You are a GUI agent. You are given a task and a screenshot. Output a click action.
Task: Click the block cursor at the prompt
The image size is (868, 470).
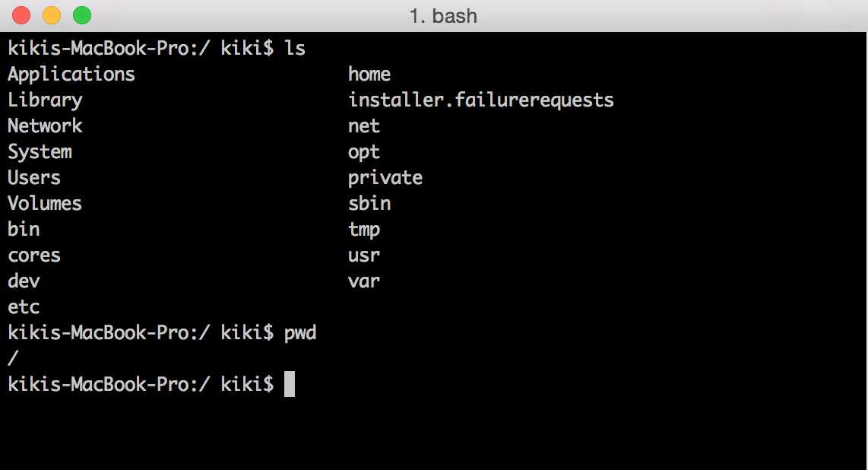pos(289,384)
